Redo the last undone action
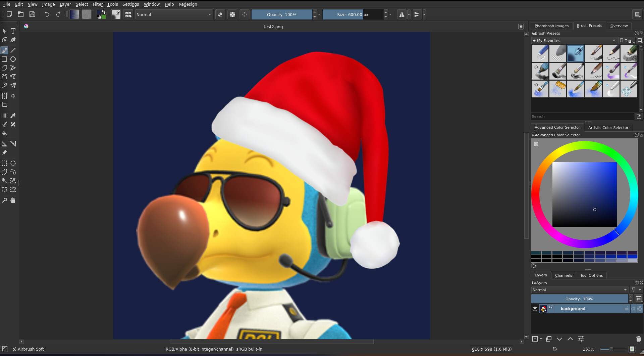The width and height of the screenshot is (644, 356). coord(58,14)
